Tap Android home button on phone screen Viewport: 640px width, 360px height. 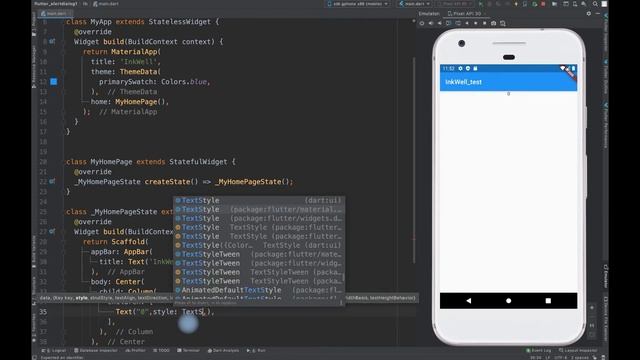(x=508, y=300)
